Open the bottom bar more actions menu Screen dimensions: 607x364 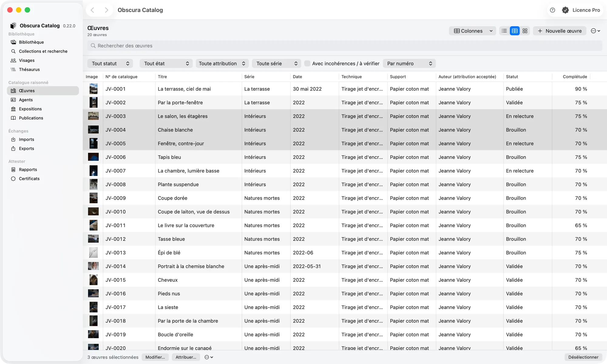point(209,357)
